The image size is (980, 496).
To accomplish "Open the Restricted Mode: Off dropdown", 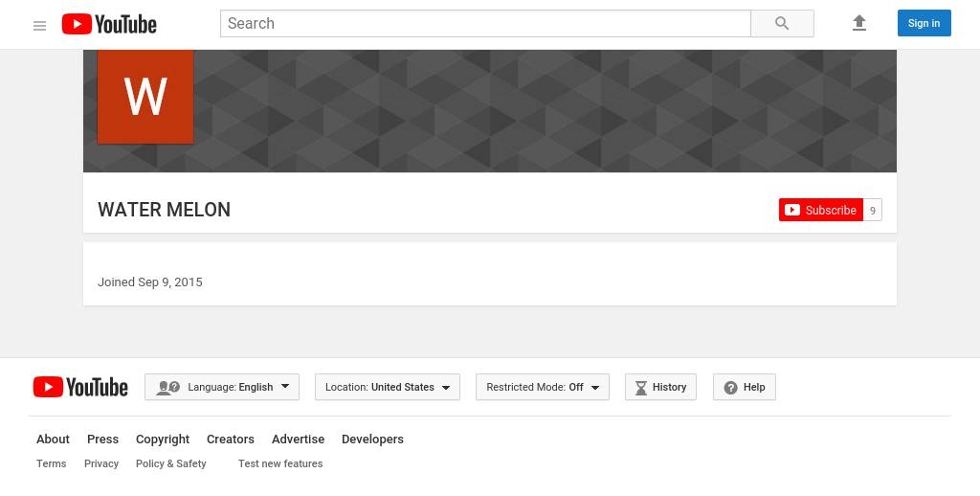I will [x=543, y=387].
